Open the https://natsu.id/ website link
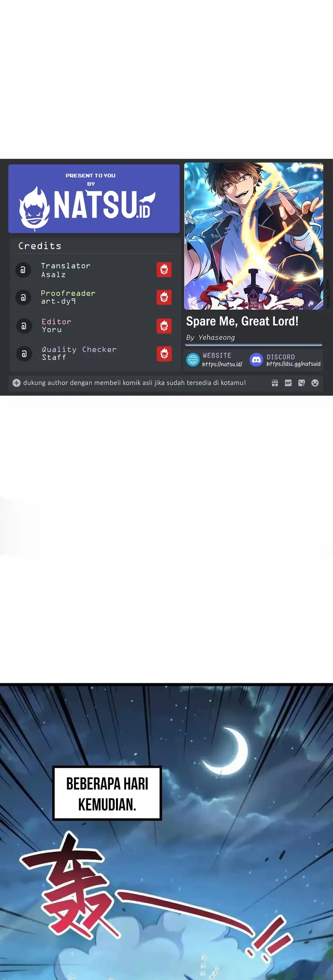The height and width of the screenshot is (980, 333). [x=222, y=364]
